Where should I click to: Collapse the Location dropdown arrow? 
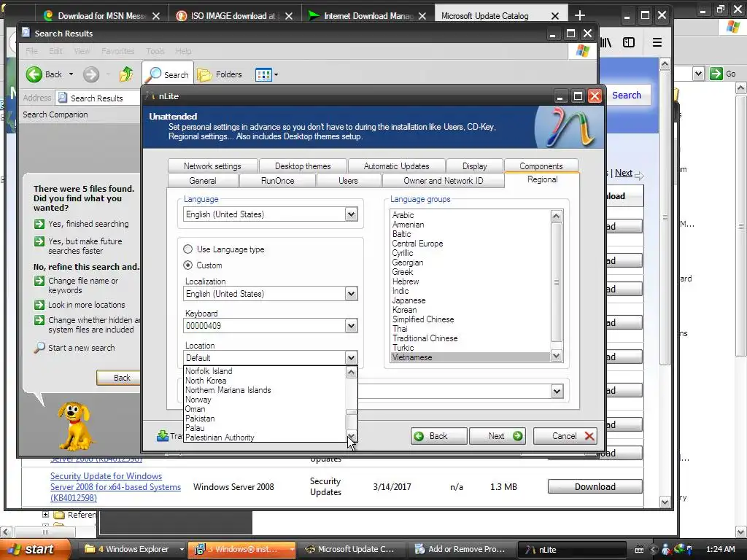[x=351, y=357]
